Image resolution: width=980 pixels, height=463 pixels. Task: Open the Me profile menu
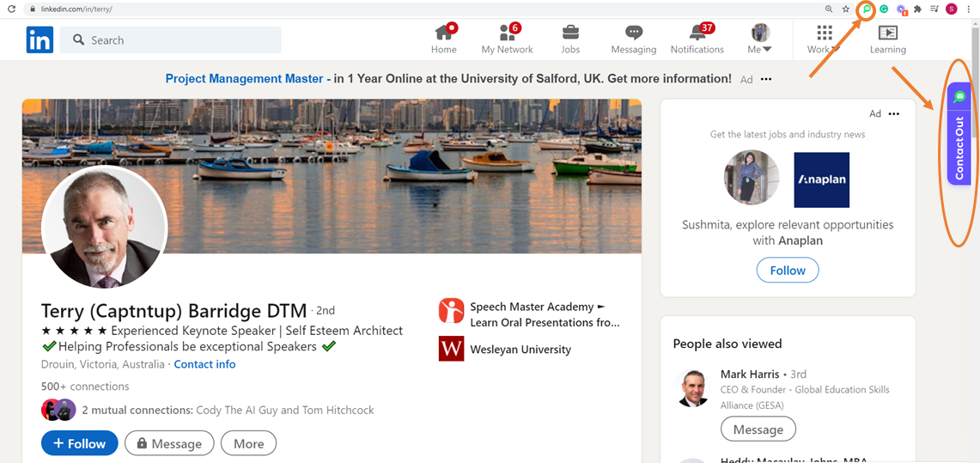tap(760, 39)
